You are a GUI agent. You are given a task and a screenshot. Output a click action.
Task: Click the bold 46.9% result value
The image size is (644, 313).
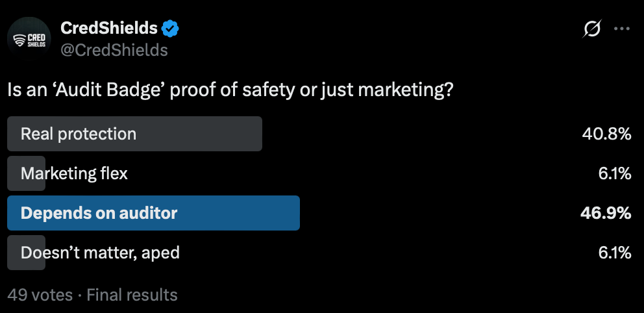[607, 213]
